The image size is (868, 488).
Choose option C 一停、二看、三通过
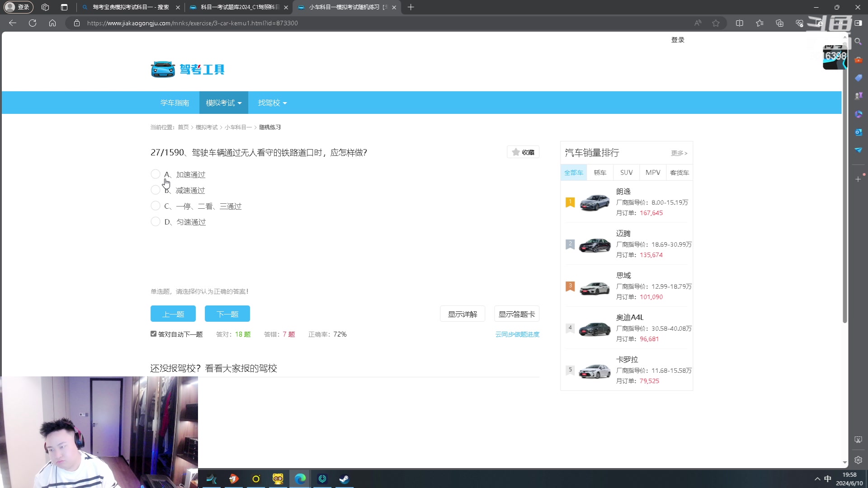click(156, 206)
